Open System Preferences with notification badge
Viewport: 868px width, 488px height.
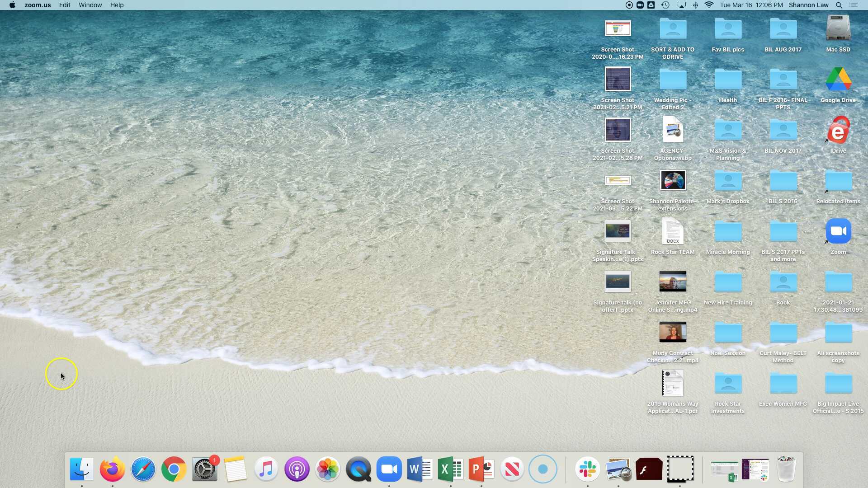204,469
